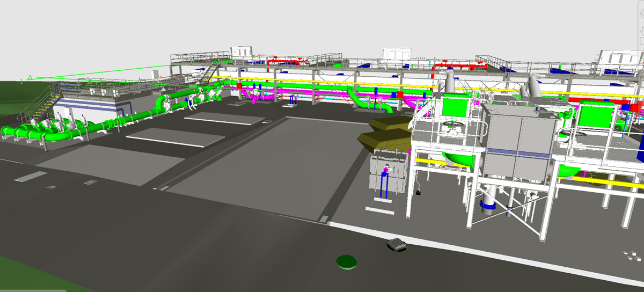The width and height of the screenshot is (644, 292).
Task: Click the magenta valve on the gray cabinet
Action: pyautogui.click(x=385, y=170)
